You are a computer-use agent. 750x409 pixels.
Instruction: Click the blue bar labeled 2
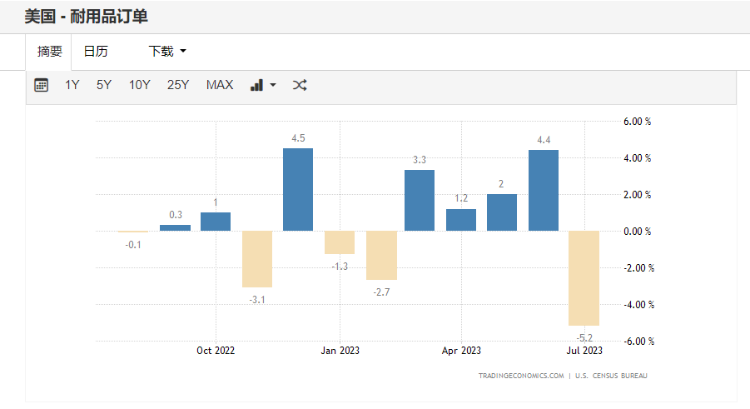click(502, 212)
